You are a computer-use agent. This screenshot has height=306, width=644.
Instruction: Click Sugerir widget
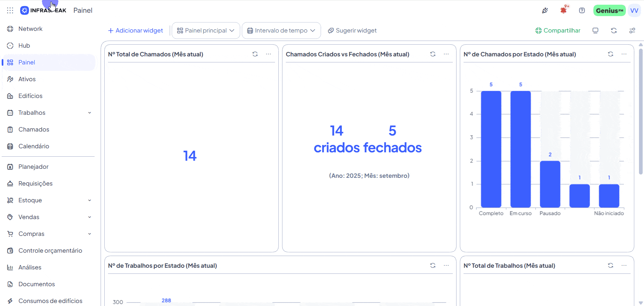click(352, 31)
